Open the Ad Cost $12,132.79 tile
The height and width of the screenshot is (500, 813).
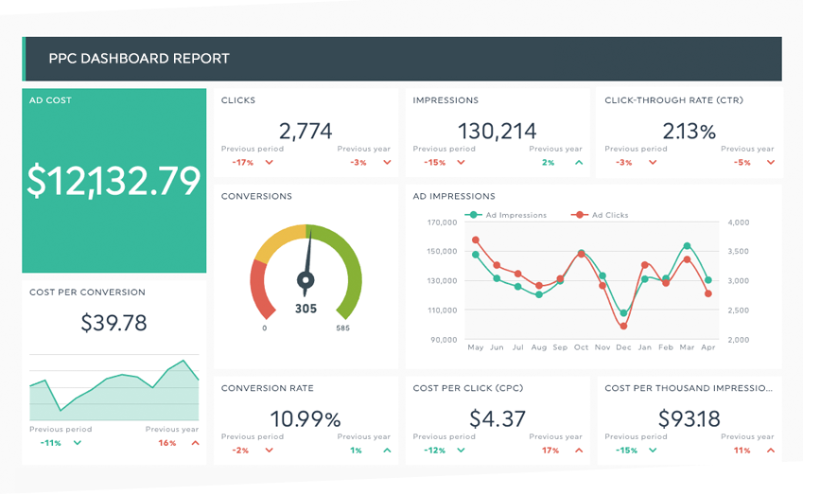tap(114, 180)
